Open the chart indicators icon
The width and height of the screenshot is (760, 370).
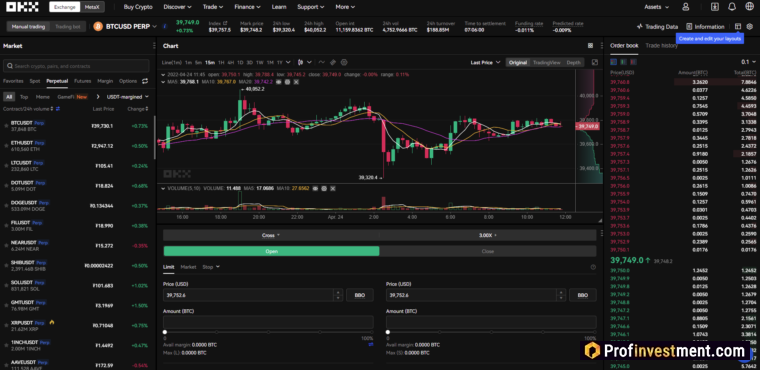click(321, 62)
